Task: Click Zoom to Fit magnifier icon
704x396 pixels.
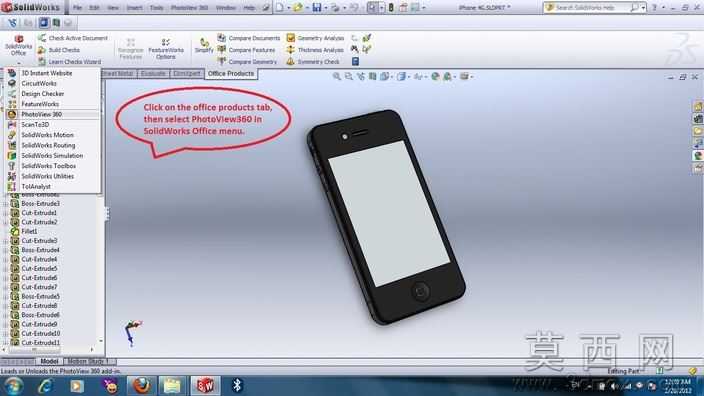Action: pyautogui.click(x=336, y=76)
